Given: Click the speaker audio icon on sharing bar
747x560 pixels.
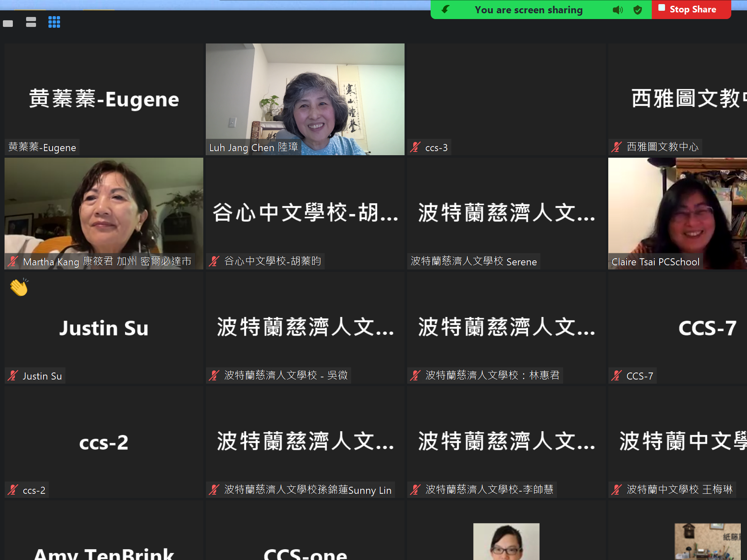Looking at the screenshot, I should pyautogui.click(x=617, y=10).
